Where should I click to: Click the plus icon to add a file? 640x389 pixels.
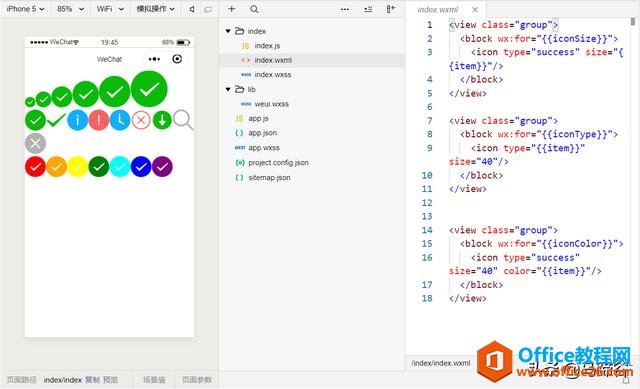pos(231,9)
